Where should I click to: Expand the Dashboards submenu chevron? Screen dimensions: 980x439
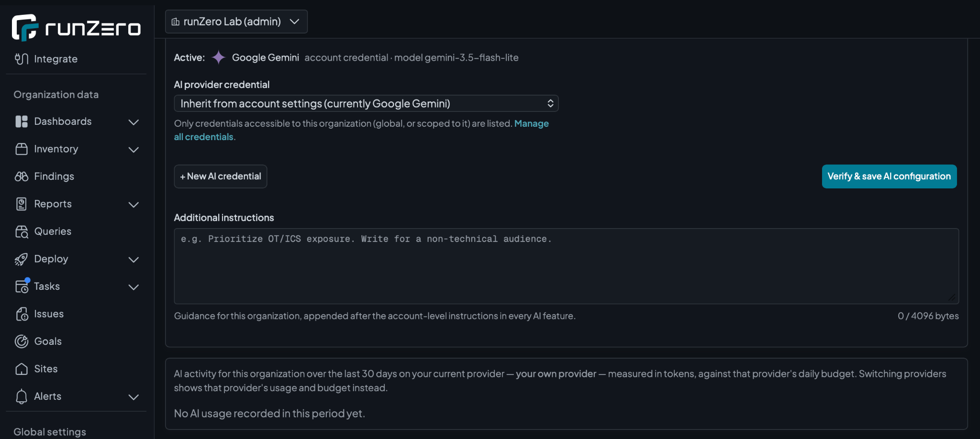(134, 122)
